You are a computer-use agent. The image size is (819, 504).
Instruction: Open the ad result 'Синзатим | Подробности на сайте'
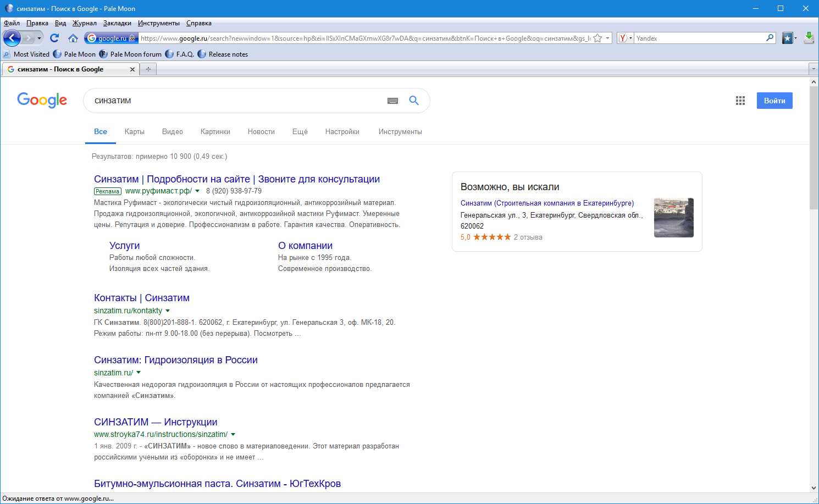(x=237, y=179)
